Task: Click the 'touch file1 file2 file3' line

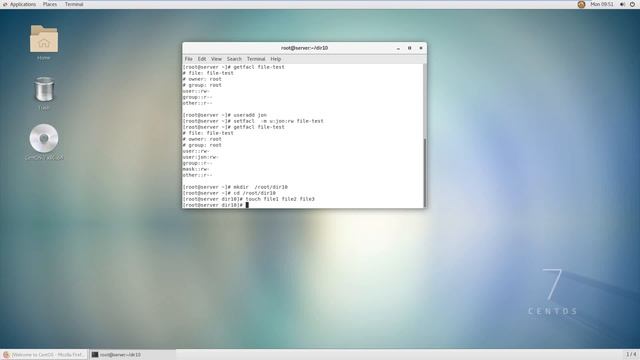Action: pos(248,199)
